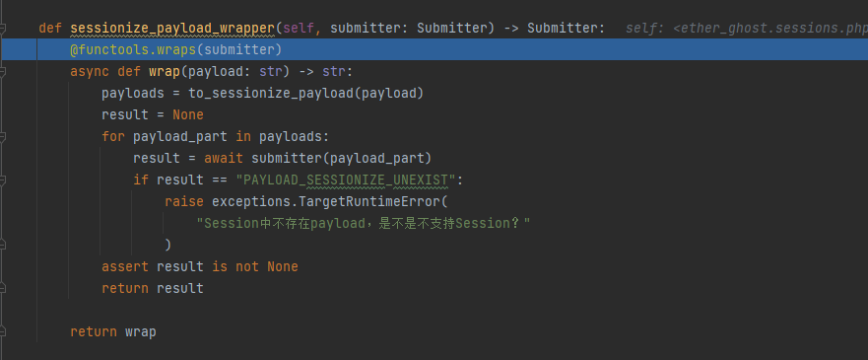This screenshot has width=868, height=360.
Task: Click payload_part in the for loop header
Action: point(180,137)
